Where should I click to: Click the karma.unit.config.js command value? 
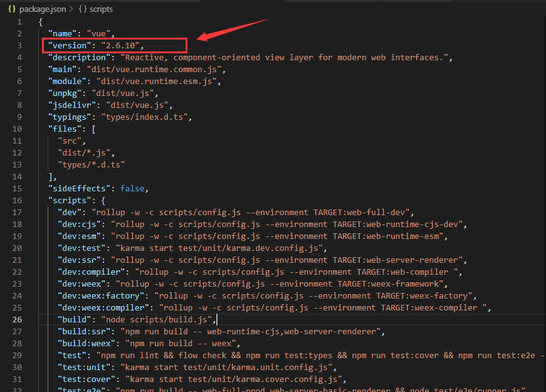click(x=227, y=368)
